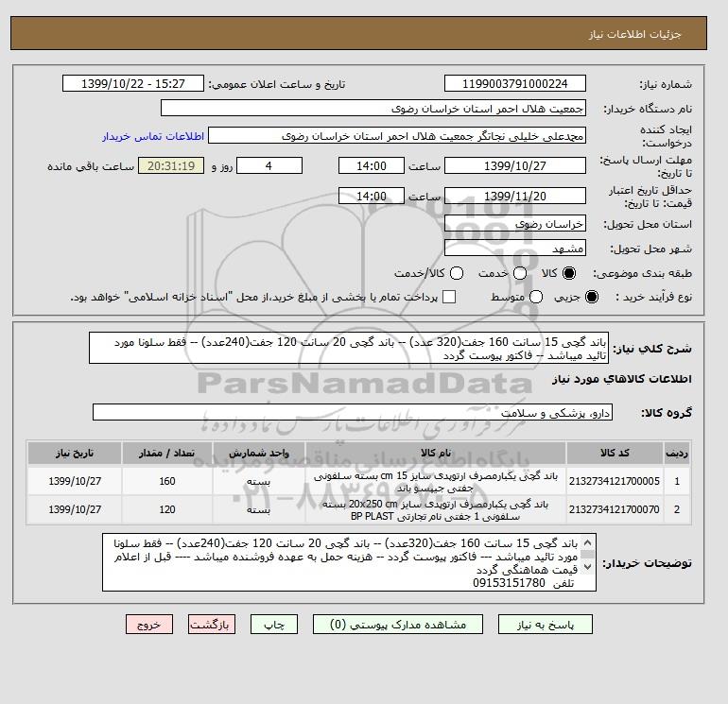This screenshot has width=728, height=704.
Task: Click the کد کالا column header
Action: [615, 453]
